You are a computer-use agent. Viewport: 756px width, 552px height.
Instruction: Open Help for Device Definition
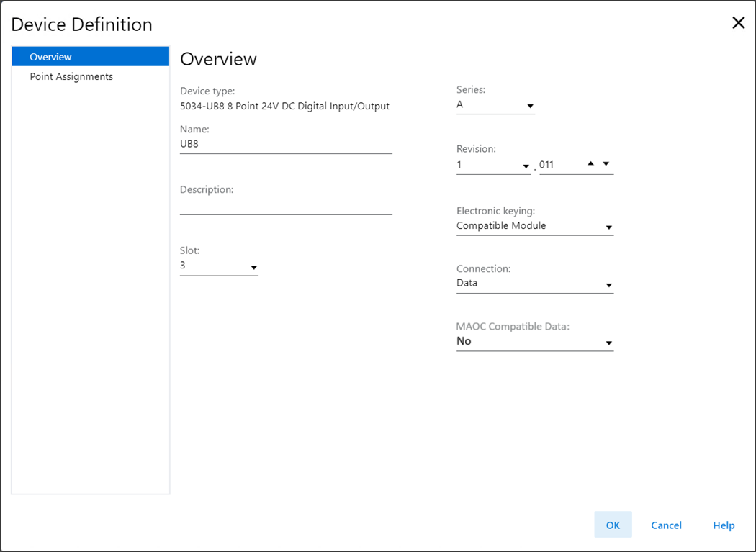point(724,525)
